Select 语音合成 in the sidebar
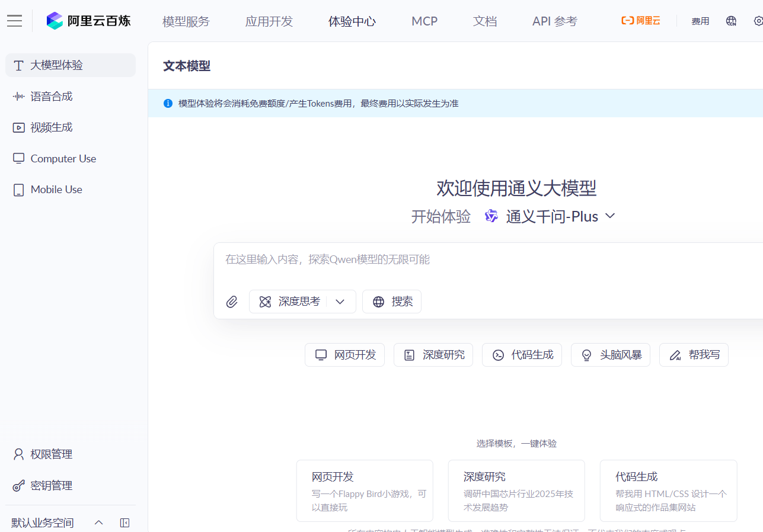This screenshot has height=532, width=763. pos(52,96)
